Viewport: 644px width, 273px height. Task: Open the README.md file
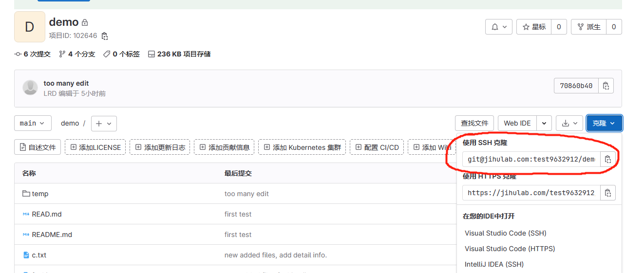[52, 235]
